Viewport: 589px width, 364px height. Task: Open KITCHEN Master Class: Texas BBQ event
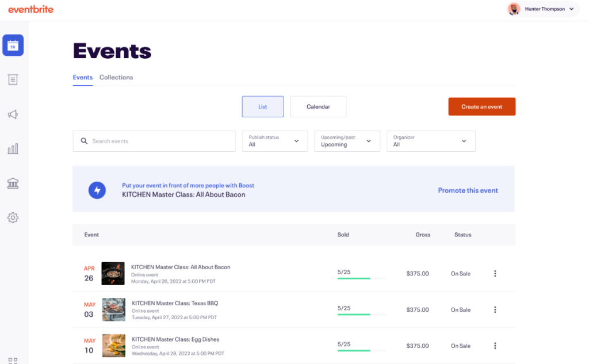tap(175, 303)
